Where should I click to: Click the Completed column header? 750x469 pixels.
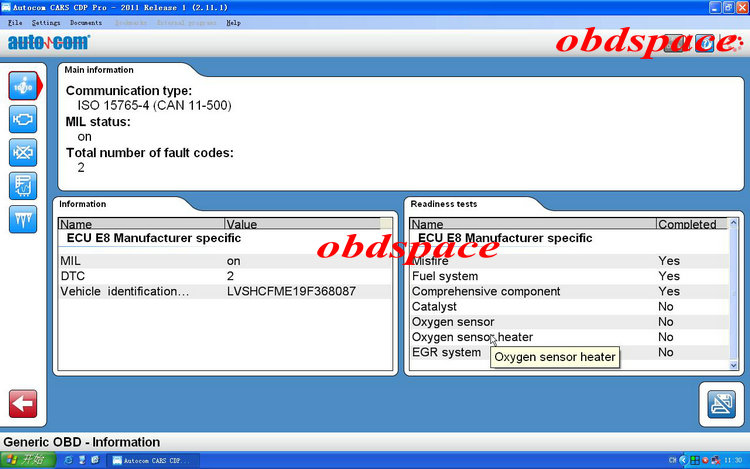(x=692, y=224)
